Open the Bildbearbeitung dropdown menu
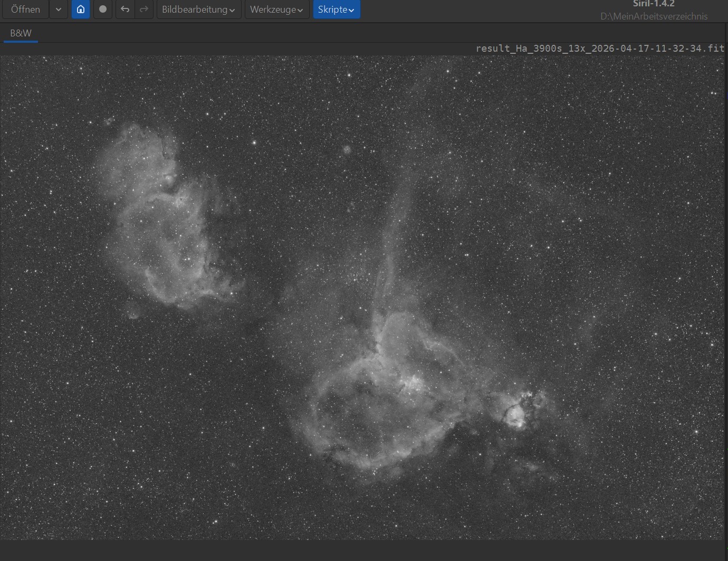This screenshot has height=561, width=728. pyautogui.click(x=198, y=9)
